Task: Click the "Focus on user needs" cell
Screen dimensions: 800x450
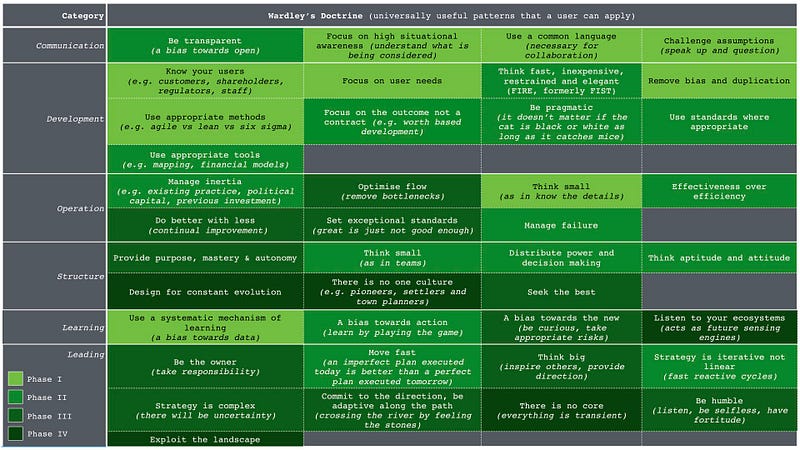Action: click(x=391, y=80)
